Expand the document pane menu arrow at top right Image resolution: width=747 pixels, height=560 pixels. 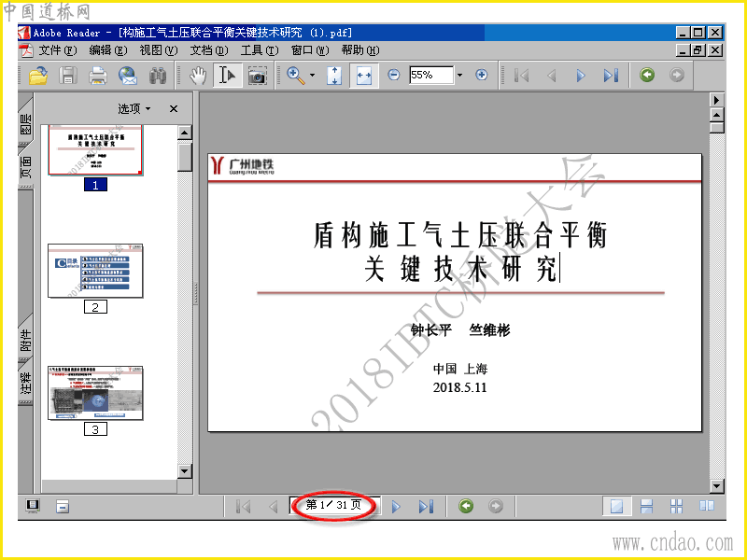tap(717, 100)
